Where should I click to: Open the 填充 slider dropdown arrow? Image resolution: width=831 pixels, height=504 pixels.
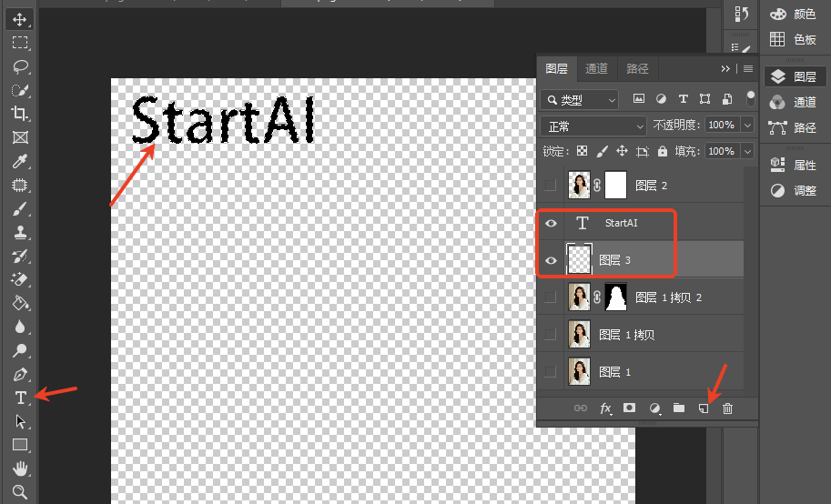point(747,151)
